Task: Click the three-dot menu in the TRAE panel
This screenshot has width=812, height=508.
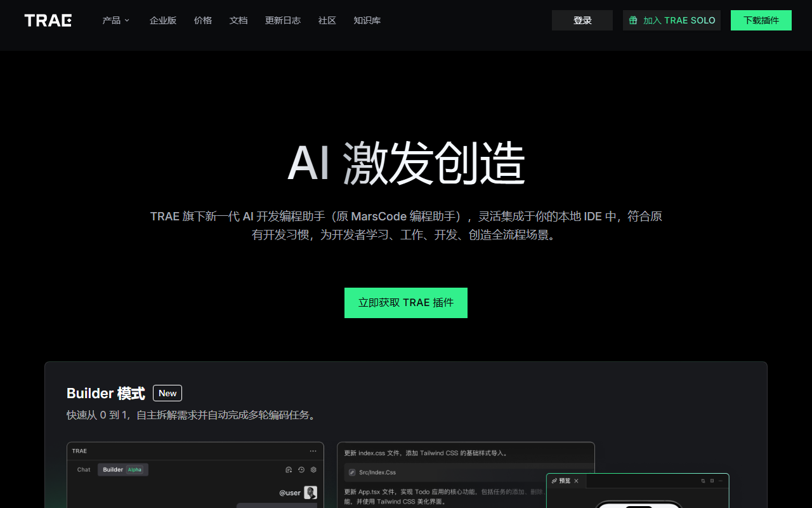Action: point(313,451)
